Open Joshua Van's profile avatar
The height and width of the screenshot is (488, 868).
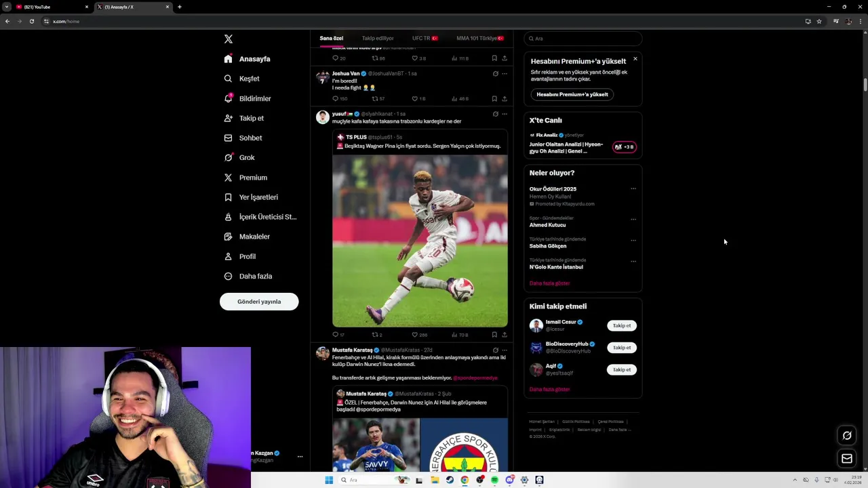[x=323, y=77]
